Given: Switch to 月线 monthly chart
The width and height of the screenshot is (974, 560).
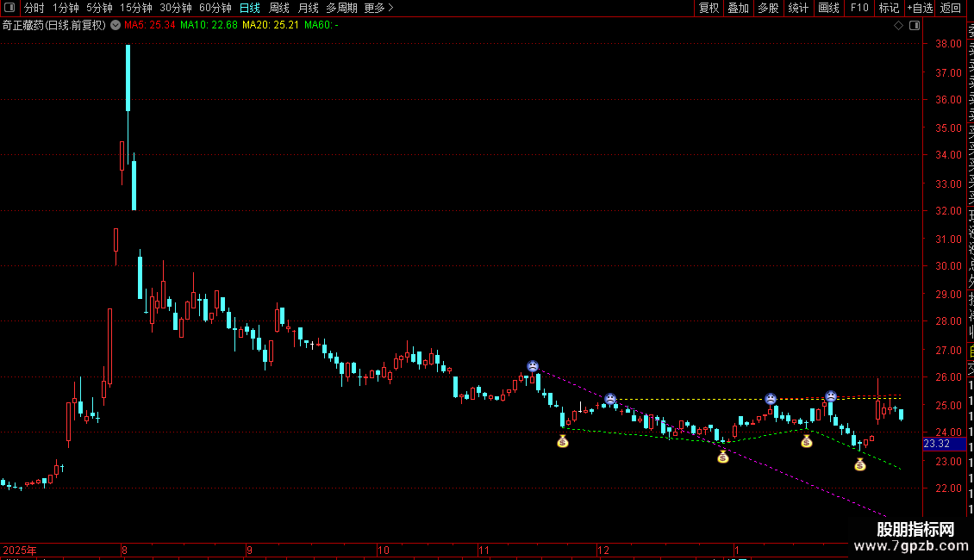Looking at the screenshot, I should click(308, 8).
